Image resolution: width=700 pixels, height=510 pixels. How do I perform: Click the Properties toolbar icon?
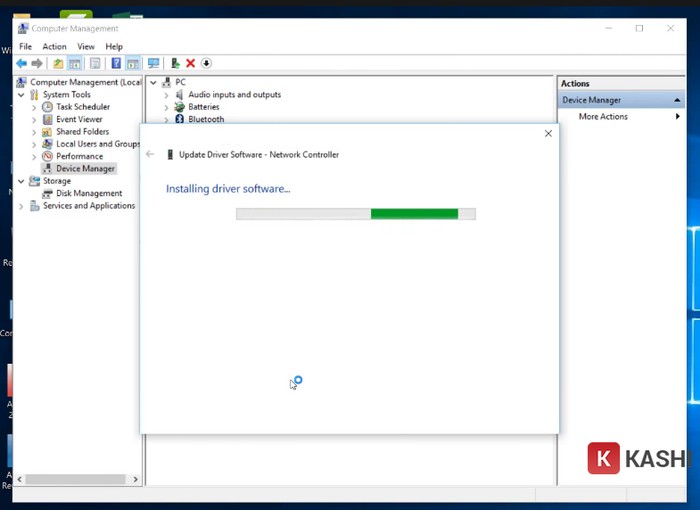[95, 63]
